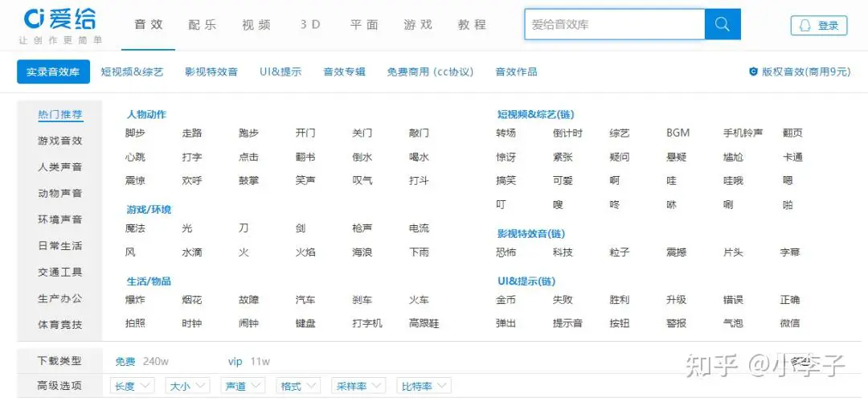The height and width of the screenshot is (402, 868).
Task: Open the 魔法 sound tag
Action: 135,228
